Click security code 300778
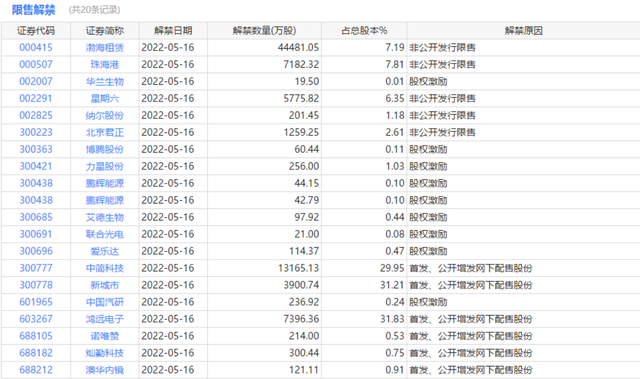Screen dimensions: 640x379 (36, 285)
